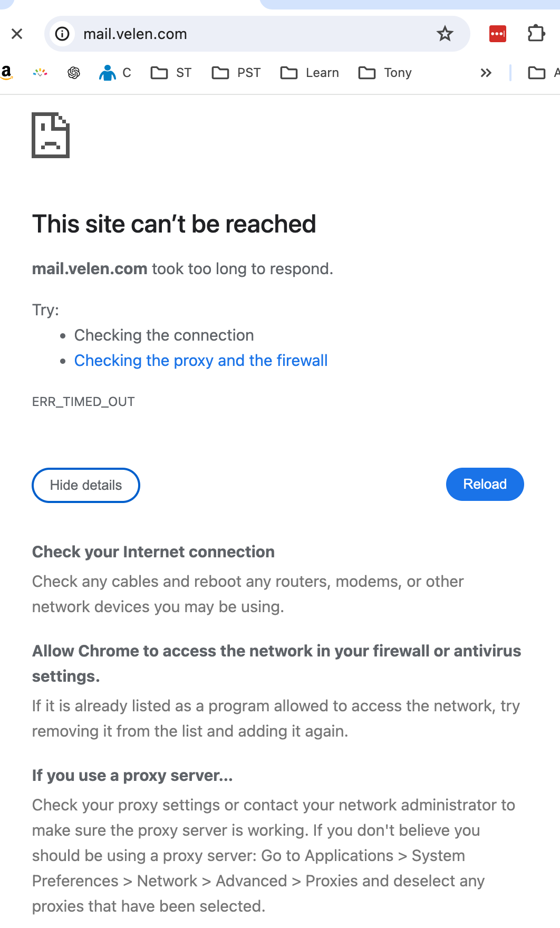Viewport: 560px width, 928px height.
Task: Click the sad page error icon
Action: point(51,135)
